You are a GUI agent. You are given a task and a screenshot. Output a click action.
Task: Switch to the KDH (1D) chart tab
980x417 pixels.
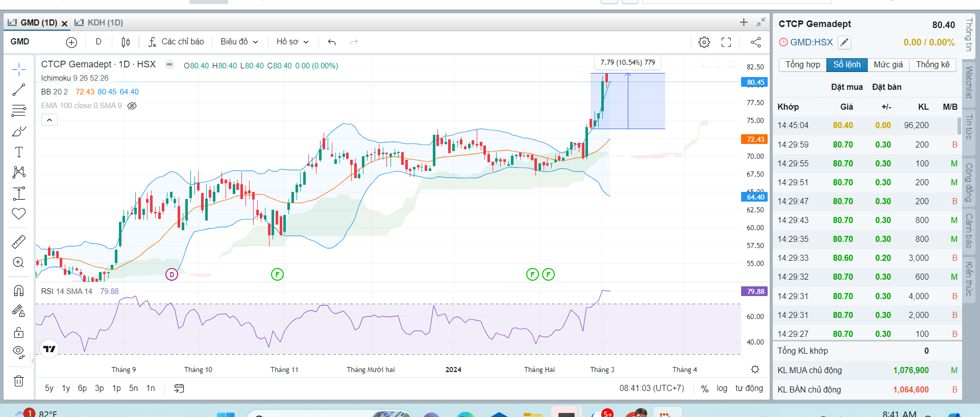[x=99, y=22]
